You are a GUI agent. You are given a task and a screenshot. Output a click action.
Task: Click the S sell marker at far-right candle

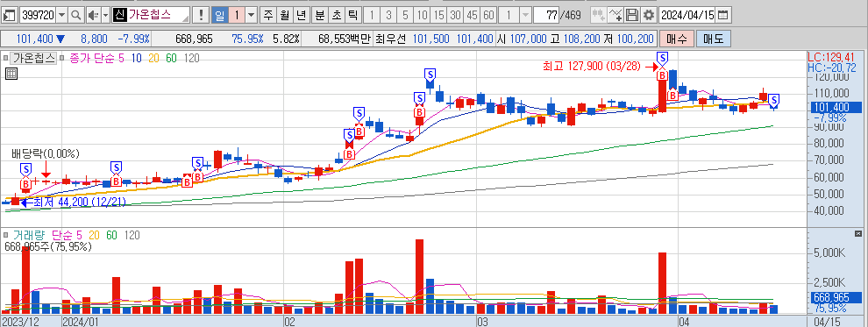pos(774,100)
